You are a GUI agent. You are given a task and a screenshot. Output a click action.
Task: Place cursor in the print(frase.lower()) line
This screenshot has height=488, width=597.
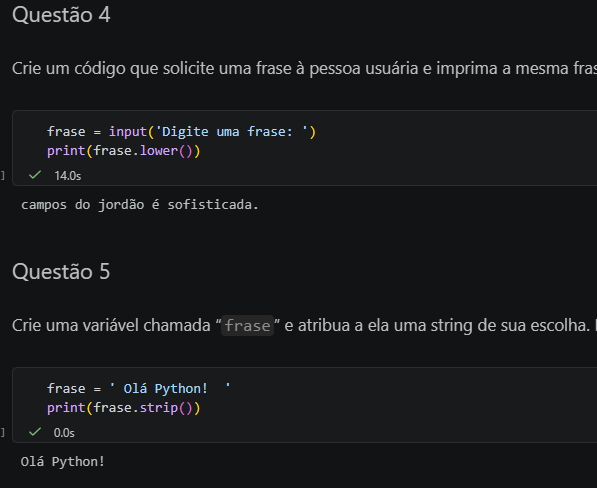pos(124,151)
